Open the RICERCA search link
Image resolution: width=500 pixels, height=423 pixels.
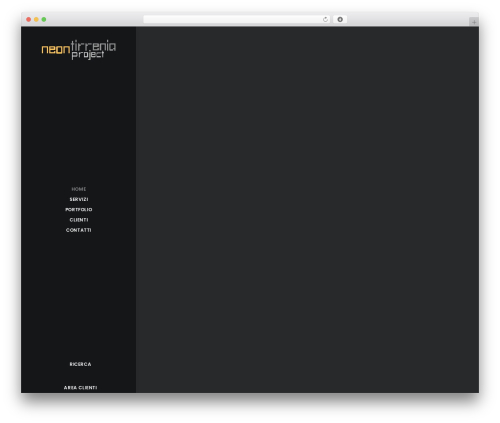[80, 364]
